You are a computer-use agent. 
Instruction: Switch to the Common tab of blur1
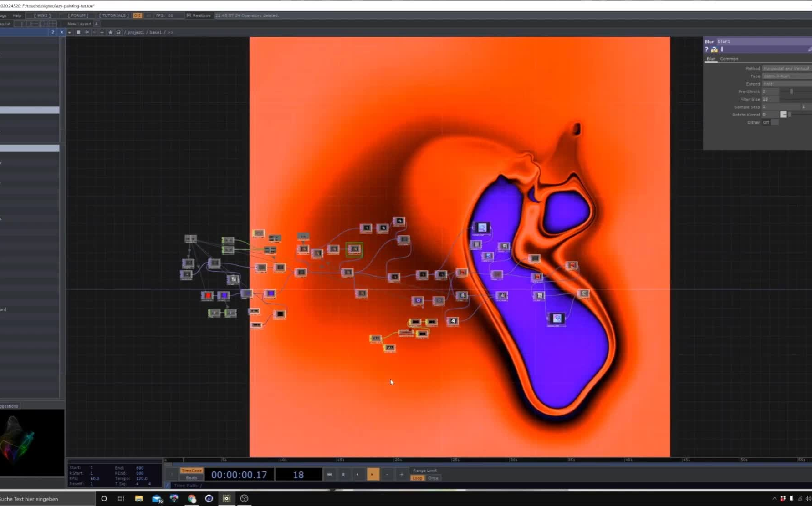[x=729, y=59]
